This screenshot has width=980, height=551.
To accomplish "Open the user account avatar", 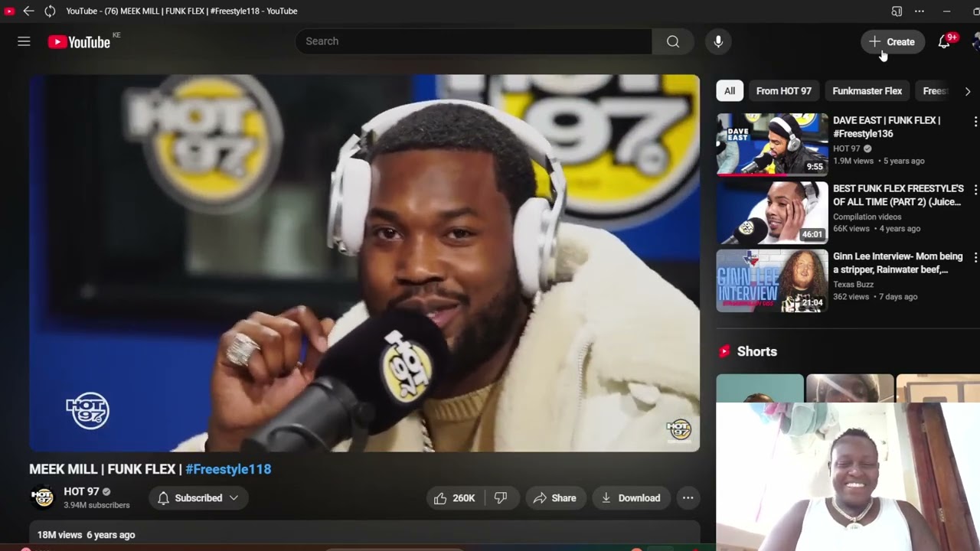I will click(976, 42).
